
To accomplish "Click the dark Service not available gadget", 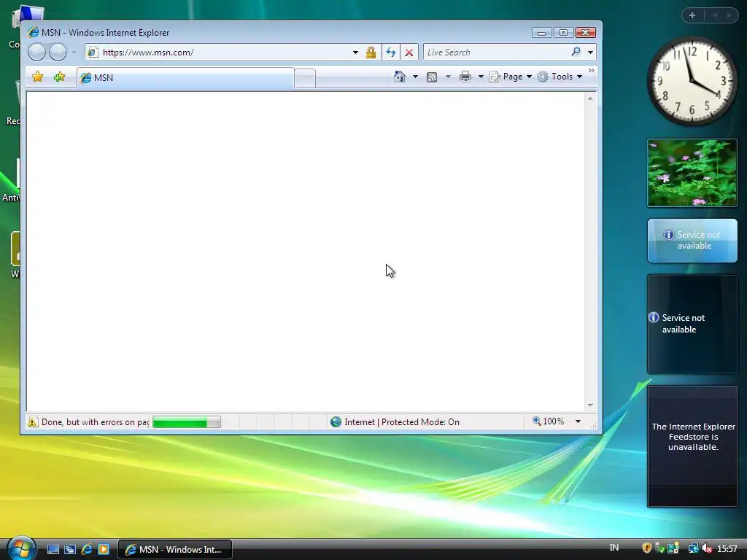I will click(x=692, y=324).
